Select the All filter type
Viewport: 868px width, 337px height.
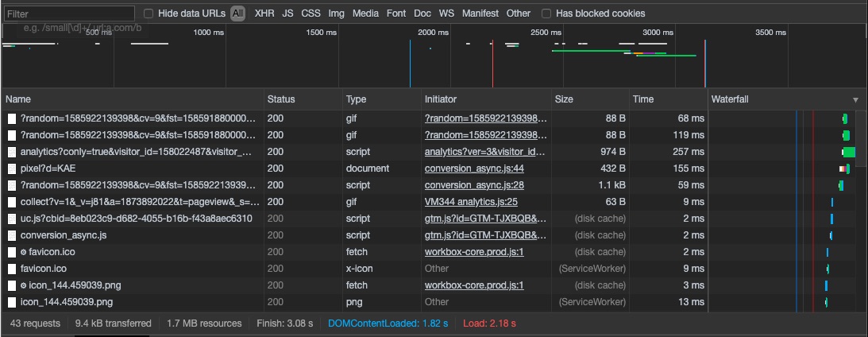click(238, 14)
